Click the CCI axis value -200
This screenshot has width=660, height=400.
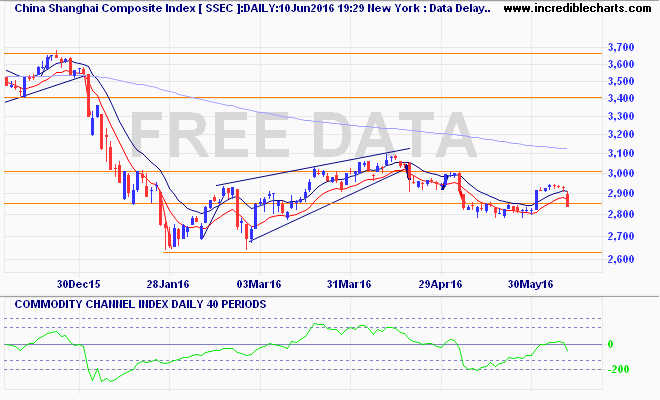[x=618, y=369]
